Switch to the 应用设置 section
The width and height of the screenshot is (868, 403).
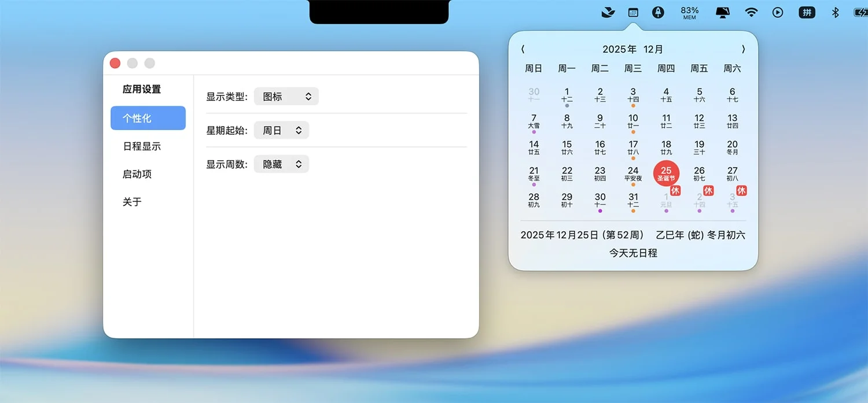tap(142, 89)
